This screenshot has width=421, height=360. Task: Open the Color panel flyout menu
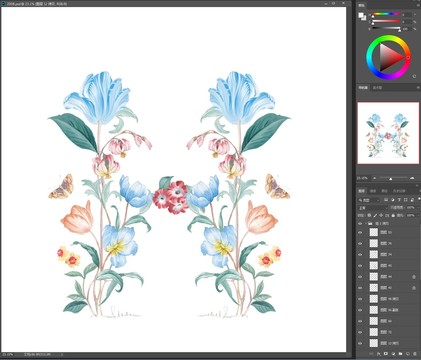click(x=418, y=5)
